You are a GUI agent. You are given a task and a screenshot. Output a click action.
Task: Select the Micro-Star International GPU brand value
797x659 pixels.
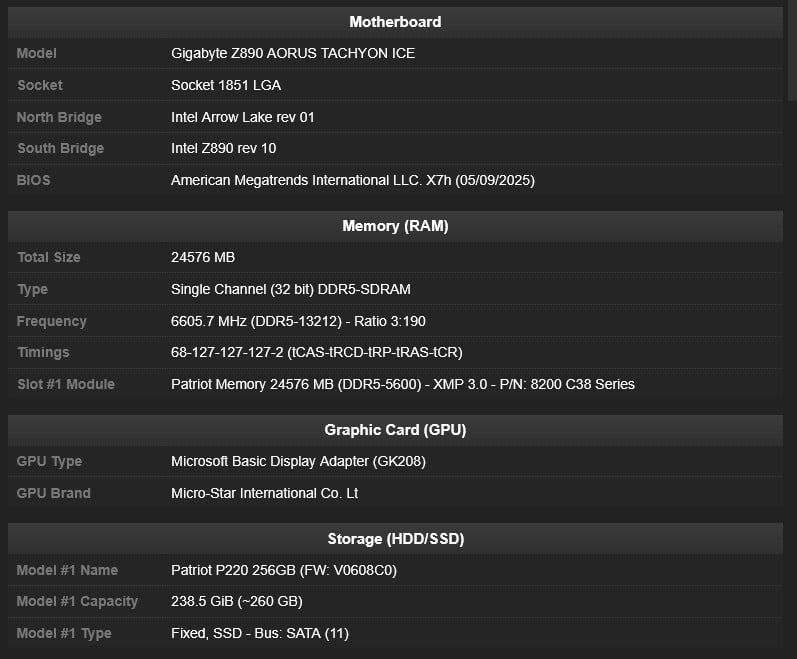click(x=265, y=493)
